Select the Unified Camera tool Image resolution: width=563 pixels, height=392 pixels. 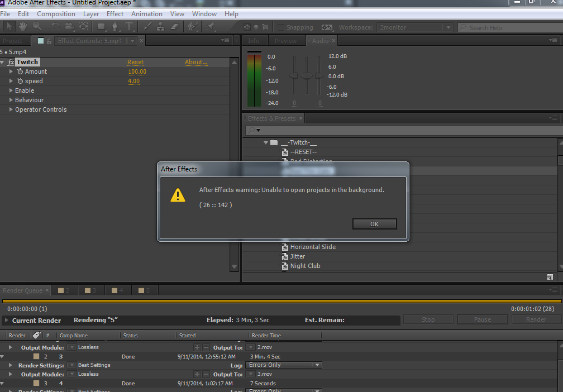(69, 27)
